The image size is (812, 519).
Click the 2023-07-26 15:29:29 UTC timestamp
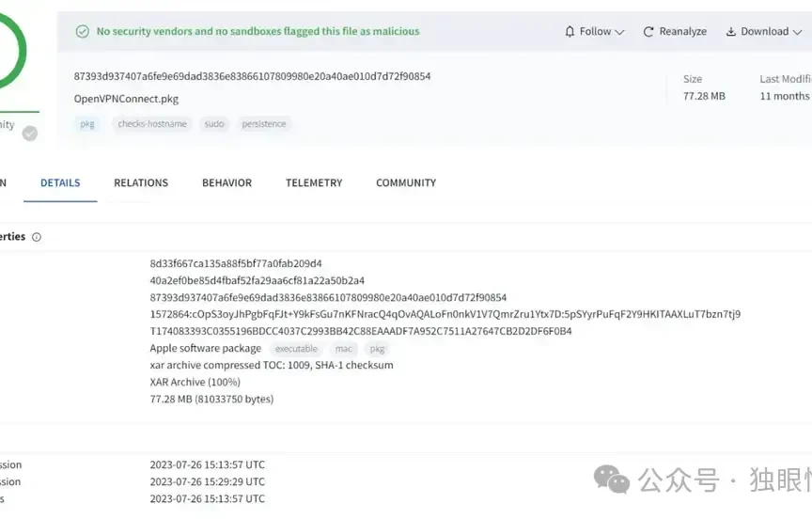(207, 481)
